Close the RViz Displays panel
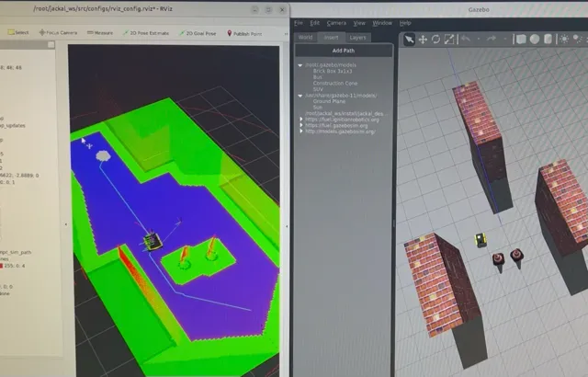 click(x=51, y=45)
